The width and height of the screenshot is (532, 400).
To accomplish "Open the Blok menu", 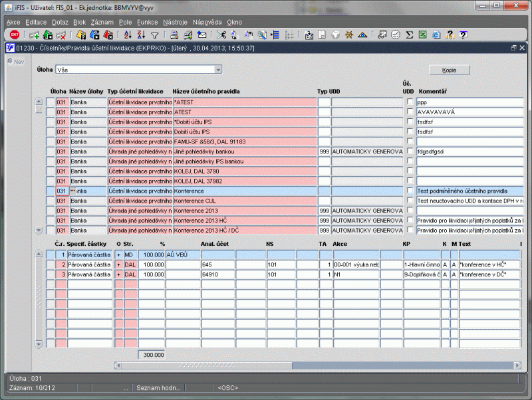I will click(x=79, y=23).
